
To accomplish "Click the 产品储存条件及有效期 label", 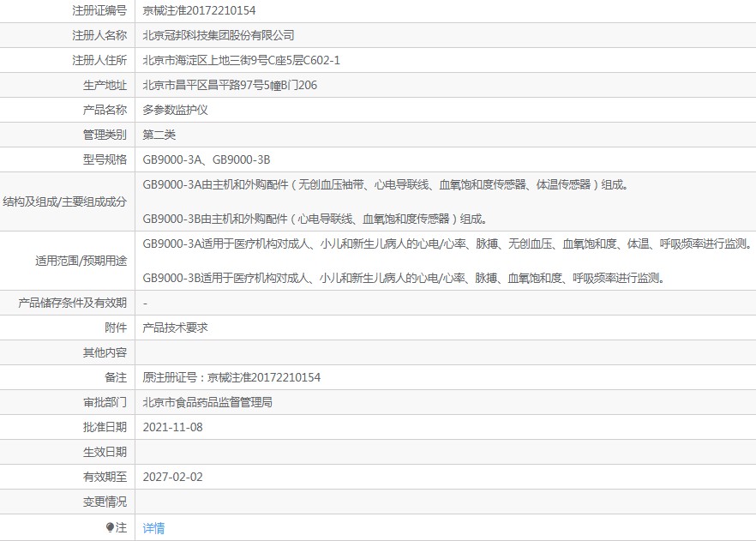I will (x=72, y=303).
